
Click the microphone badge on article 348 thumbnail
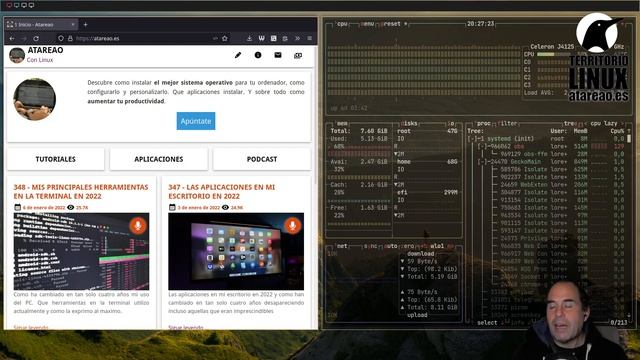(x=138, y=225)
